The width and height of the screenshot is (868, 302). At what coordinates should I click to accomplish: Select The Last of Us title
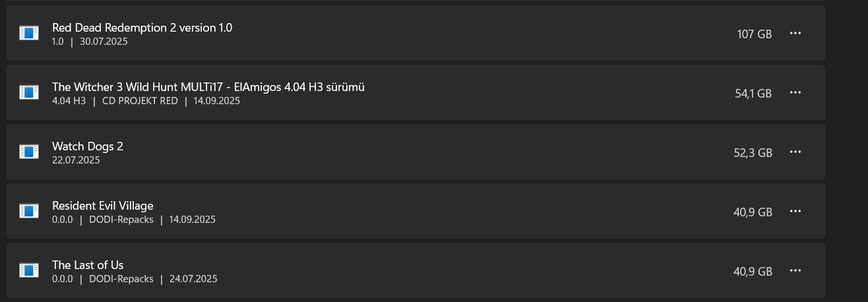click(x=88, y=265)
